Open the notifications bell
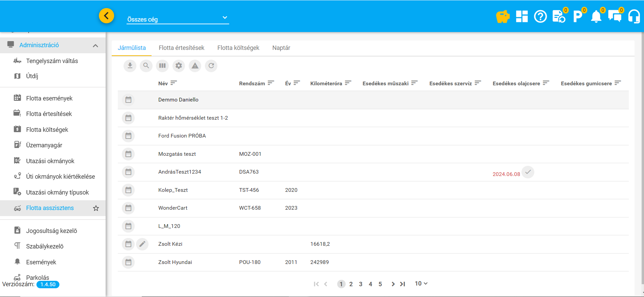 coord(596,16)
